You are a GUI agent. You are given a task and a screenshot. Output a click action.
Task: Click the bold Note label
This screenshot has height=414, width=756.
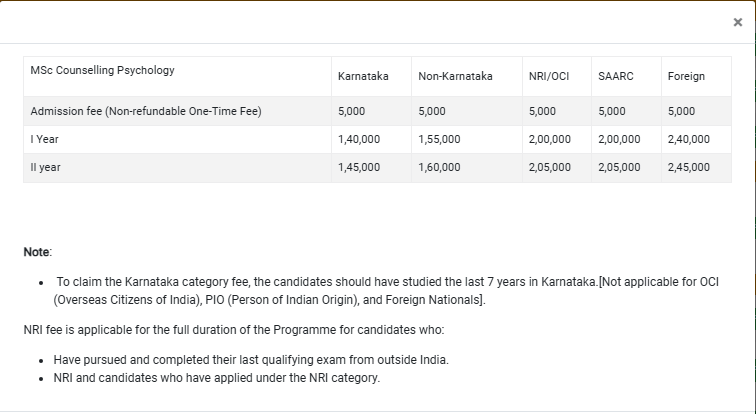point(37,252)
